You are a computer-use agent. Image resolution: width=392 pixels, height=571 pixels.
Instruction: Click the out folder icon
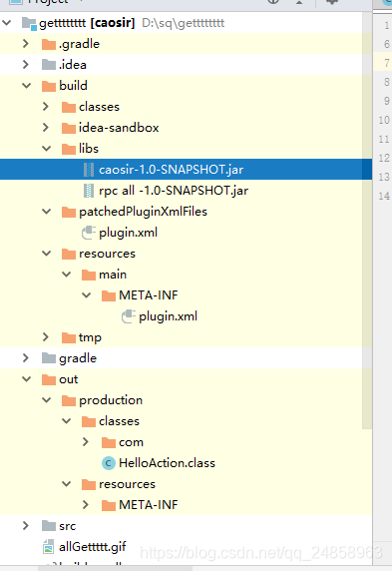point(49,379)
